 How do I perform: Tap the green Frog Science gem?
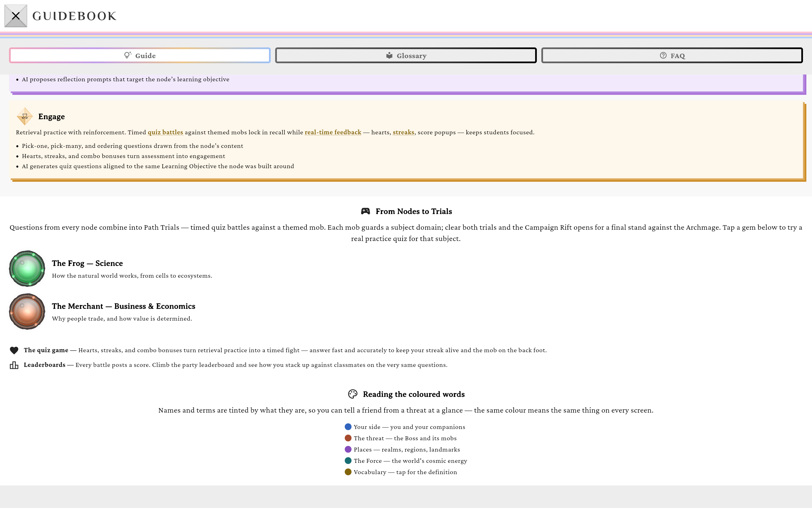tap(27, 268)
